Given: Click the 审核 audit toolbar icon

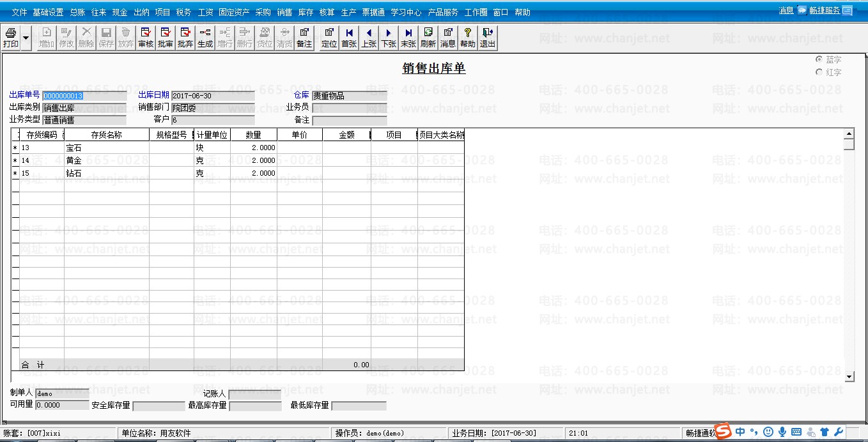Looking at the screenshot, I should [x=146, y=38].
